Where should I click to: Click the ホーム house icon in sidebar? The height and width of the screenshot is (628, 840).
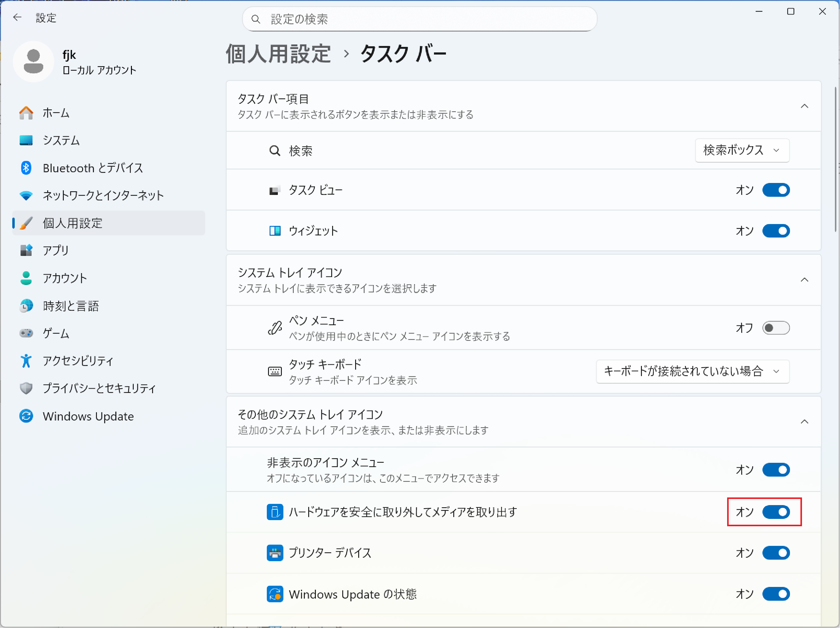(26, 113)
